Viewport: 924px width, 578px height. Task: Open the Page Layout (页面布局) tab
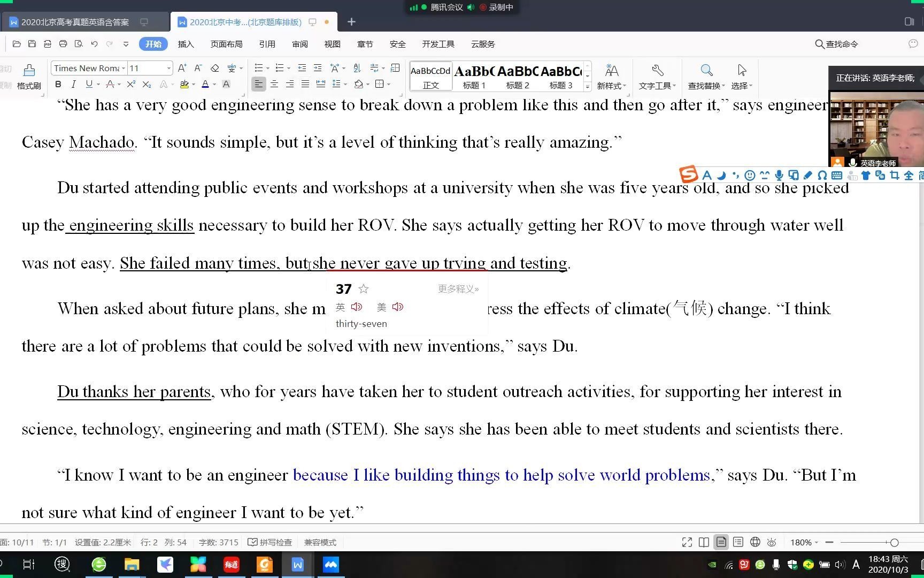(x=226, y=44)
